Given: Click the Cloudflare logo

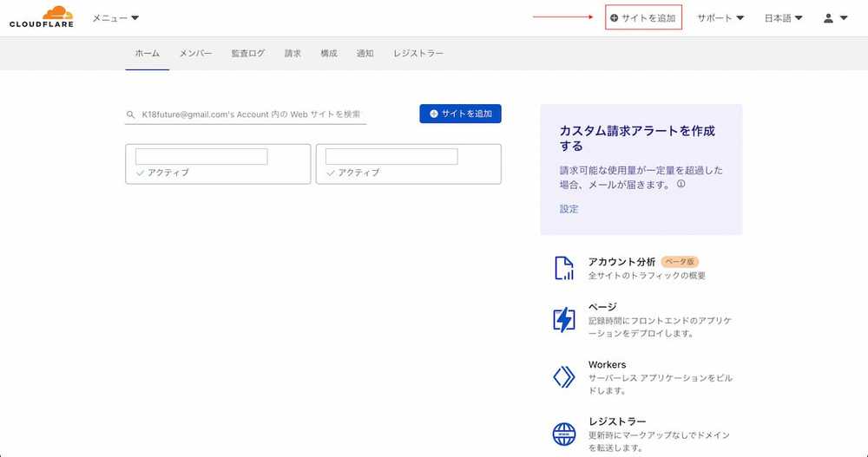Looking at the screenshot, I should [42, 16].
